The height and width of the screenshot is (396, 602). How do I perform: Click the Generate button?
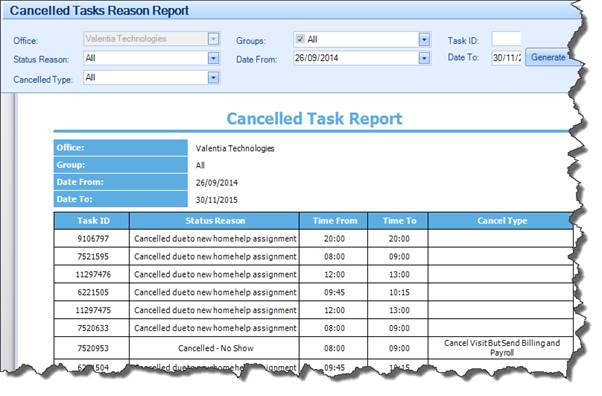tap(548, 57)
